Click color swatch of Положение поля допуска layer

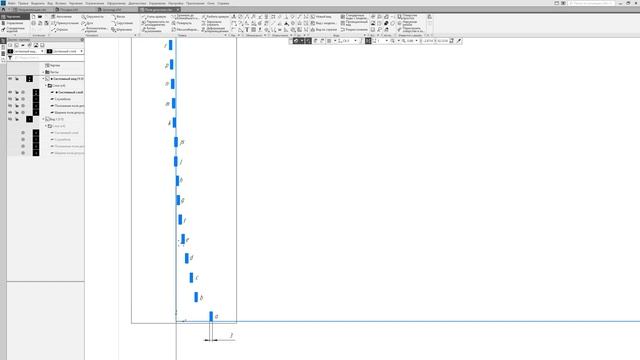click(x=36, y=106)
